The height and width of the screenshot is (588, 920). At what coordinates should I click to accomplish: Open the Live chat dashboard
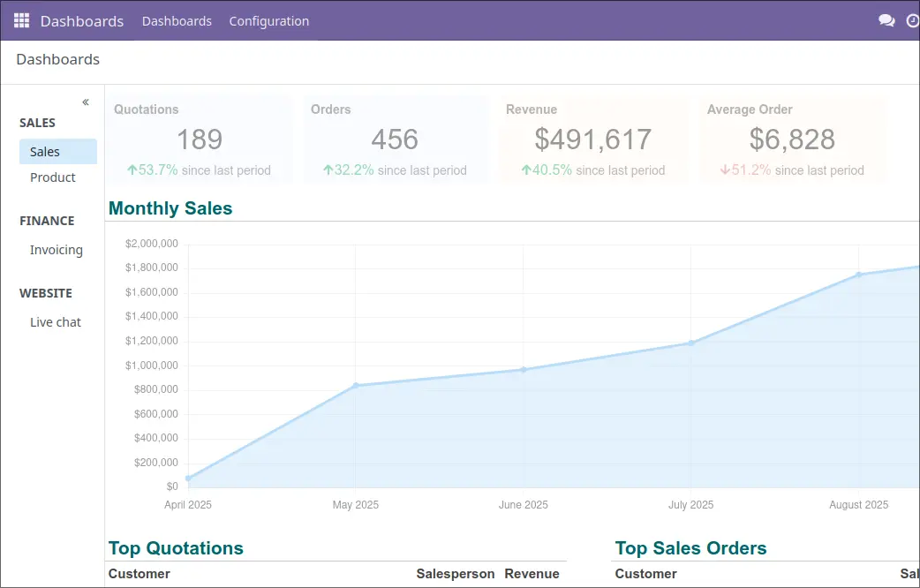point(56,322)
